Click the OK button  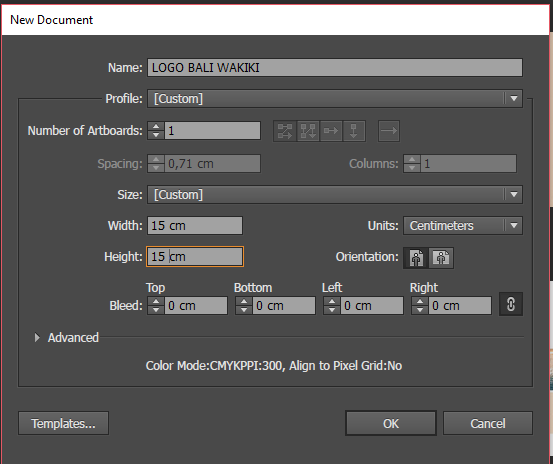pos(391,423)
